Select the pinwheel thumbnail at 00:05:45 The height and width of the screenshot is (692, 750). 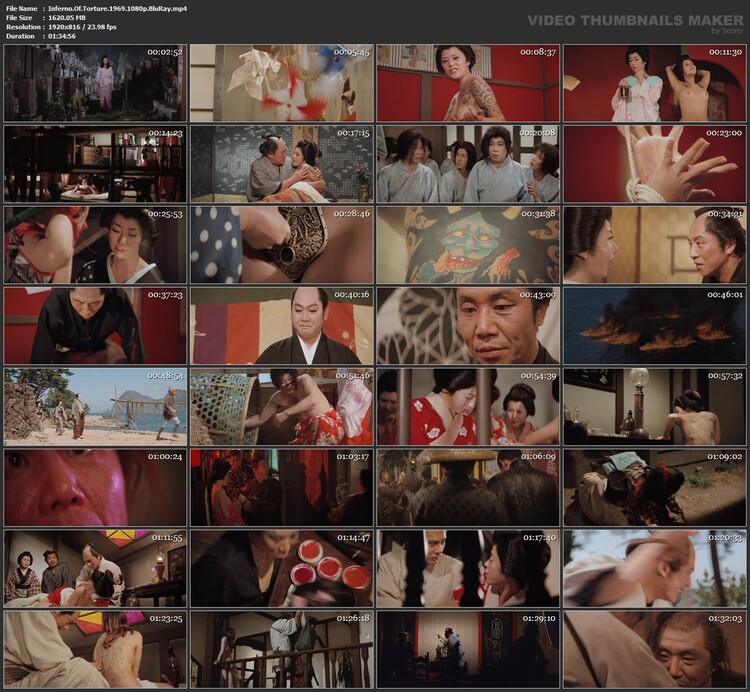click(x=282, y=83)
